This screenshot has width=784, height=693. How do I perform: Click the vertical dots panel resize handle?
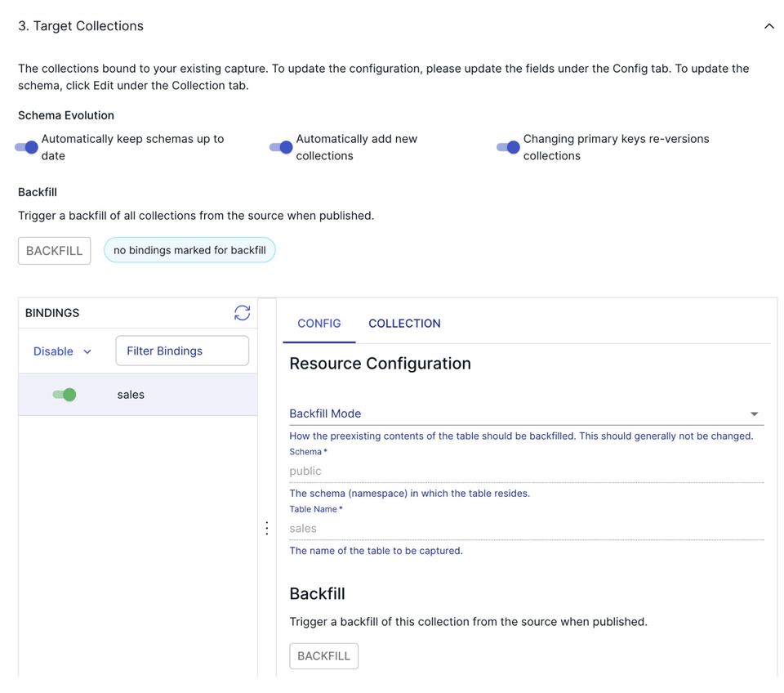266,528
